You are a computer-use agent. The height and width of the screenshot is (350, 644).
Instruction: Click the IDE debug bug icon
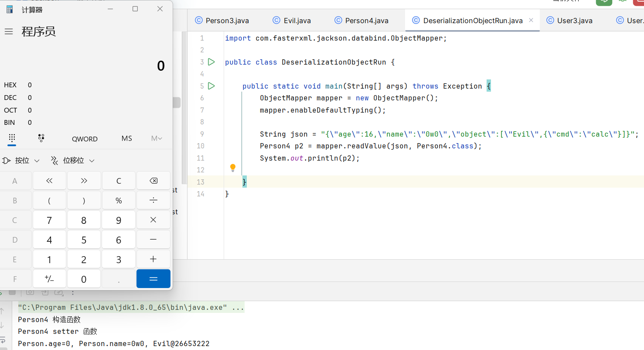(x=623, y=1)
